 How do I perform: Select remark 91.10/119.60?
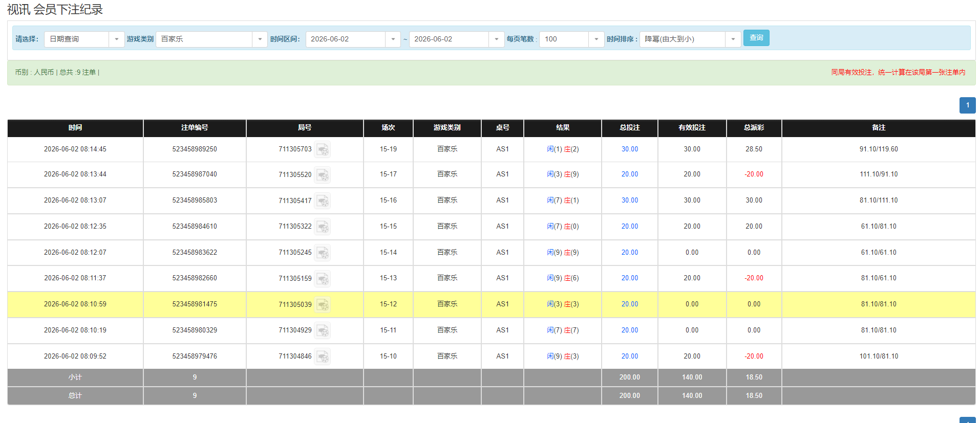[879, 149]
